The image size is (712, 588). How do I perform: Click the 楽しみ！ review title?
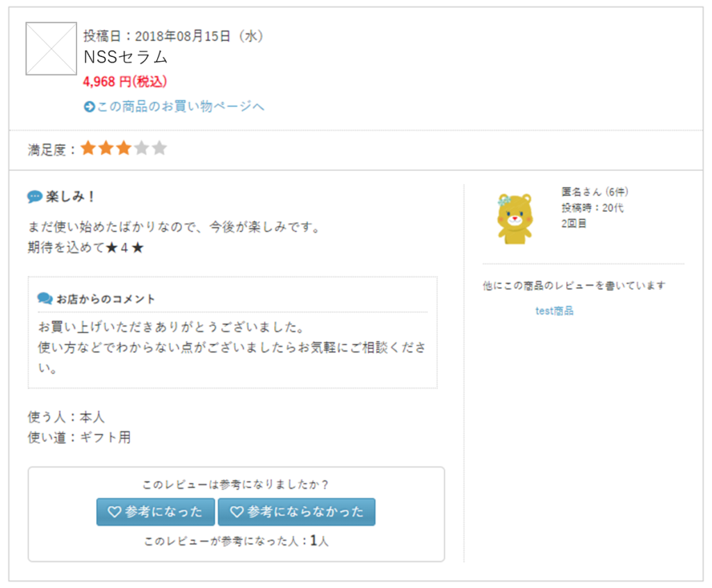70,197
